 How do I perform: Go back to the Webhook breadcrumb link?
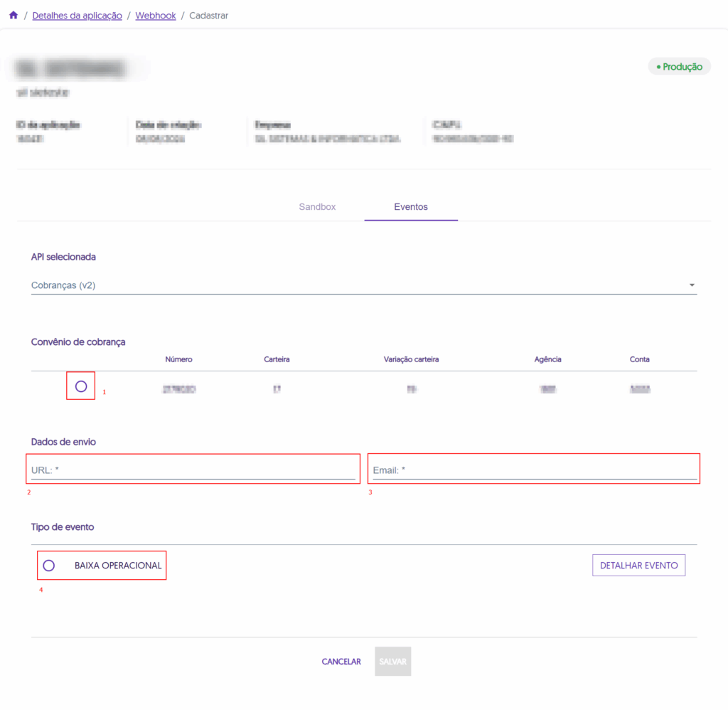[156, 15]
